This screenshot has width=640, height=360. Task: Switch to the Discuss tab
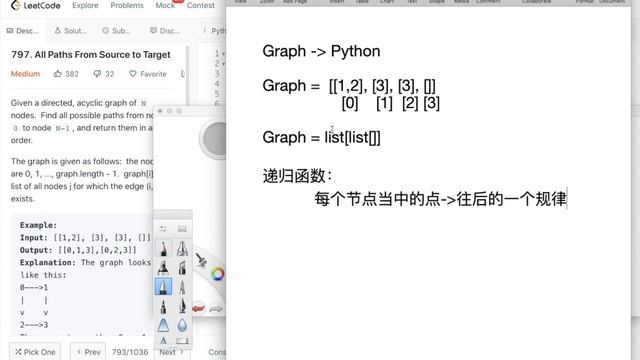(x=165, y=31)
